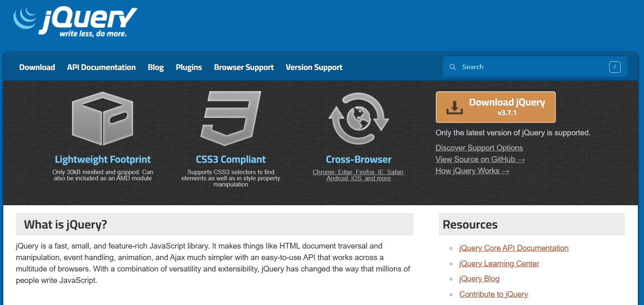Click the slash shortcut key icon in search
The height and width of the screenshot is (305, 644).
(615, 67)
